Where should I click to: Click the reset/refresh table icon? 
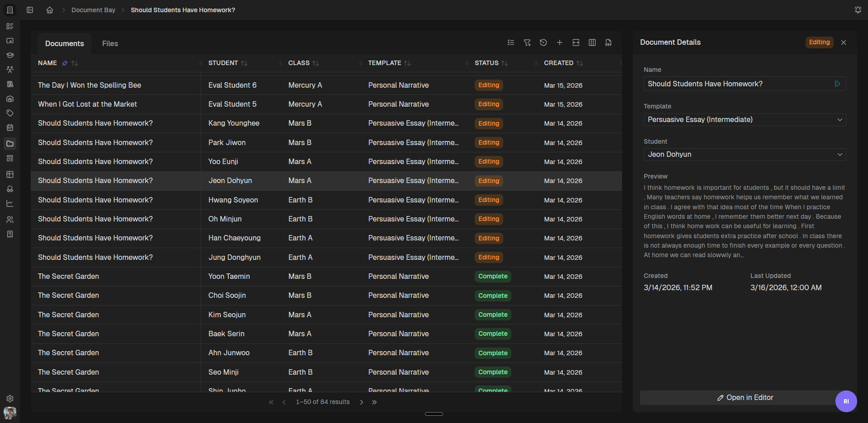[x=543, y=42]
